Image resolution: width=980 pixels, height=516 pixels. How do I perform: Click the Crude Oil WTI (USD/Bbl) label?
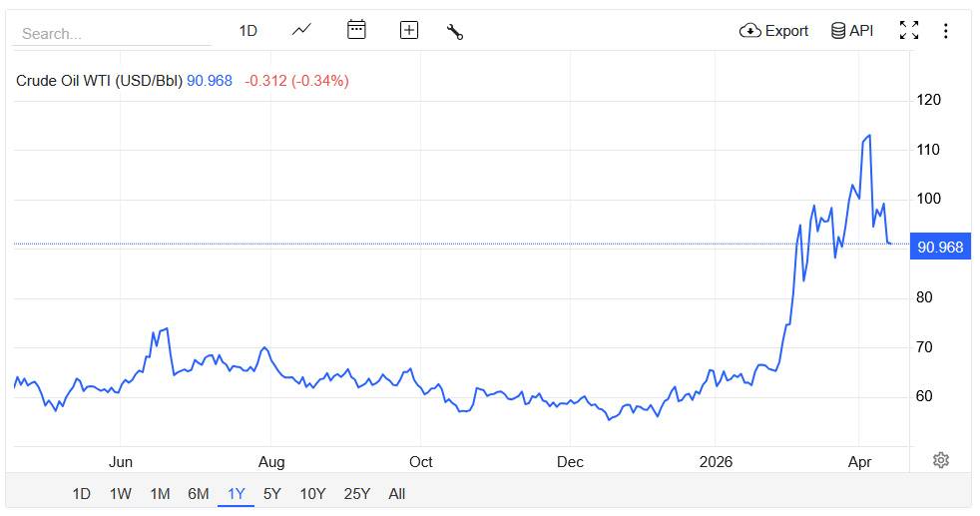(100, 81)
